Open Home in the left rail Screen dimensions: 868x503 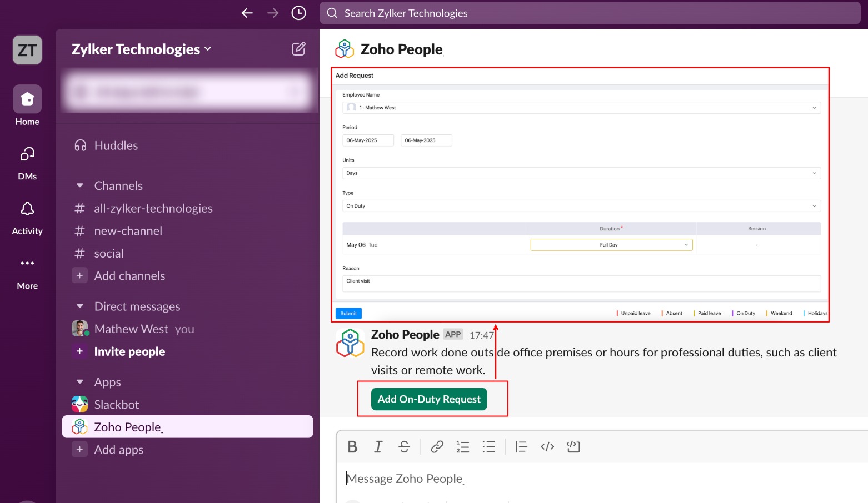click(27, 105)
